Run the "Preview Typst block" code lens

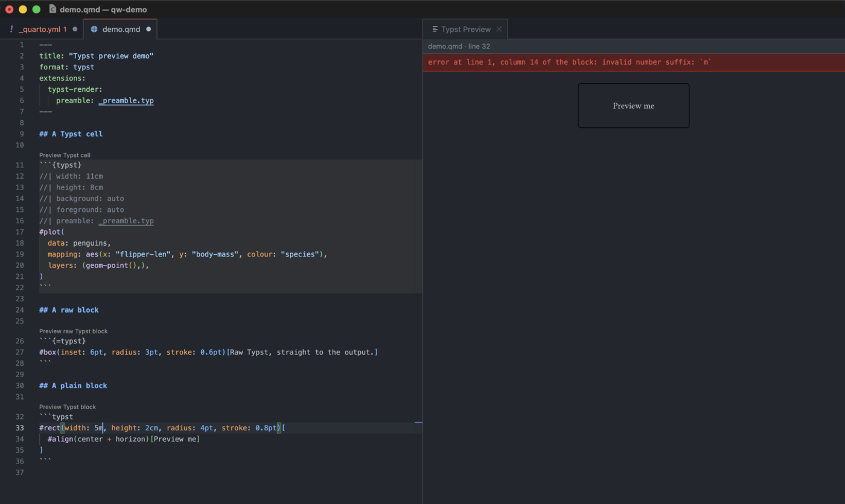68,407
